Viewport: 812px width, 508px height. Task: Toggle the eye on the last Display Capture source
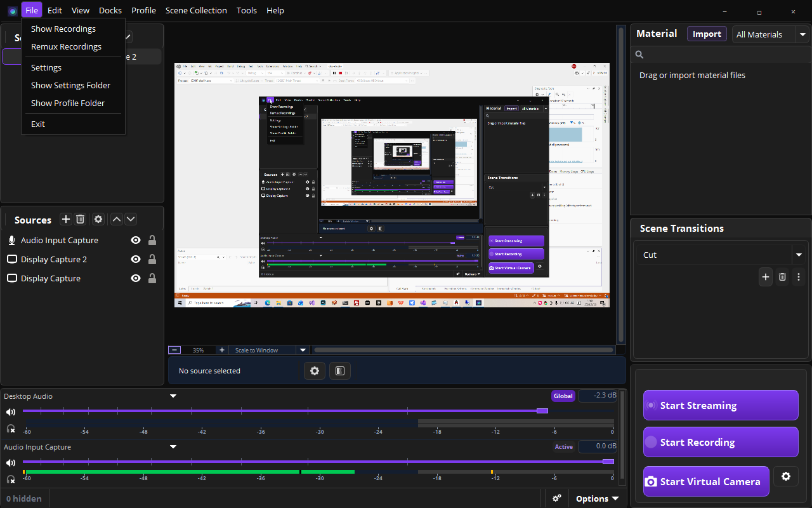[x=135, y=278]
